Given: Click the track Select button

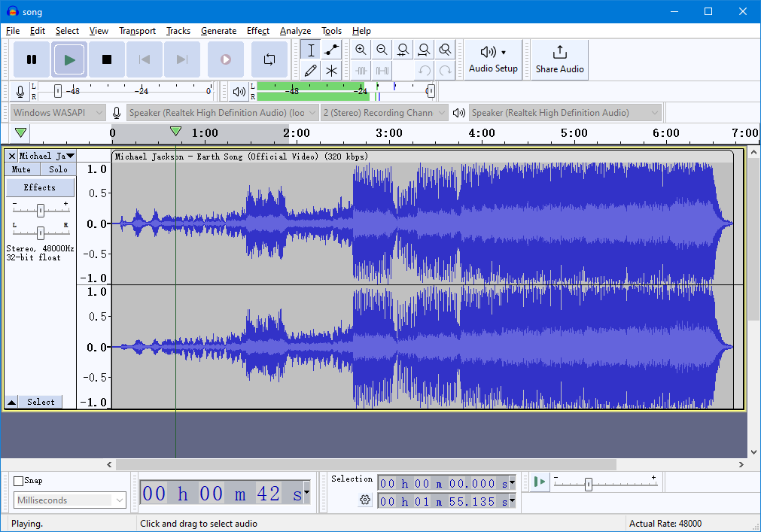Looking at the screenshot, I should click(x=41, y=402).
